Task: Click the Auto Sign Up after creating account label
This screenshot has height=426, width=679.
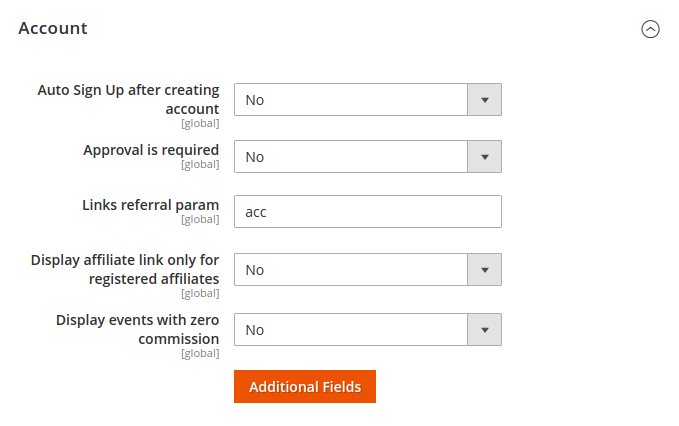Action: tap(128, 98)
